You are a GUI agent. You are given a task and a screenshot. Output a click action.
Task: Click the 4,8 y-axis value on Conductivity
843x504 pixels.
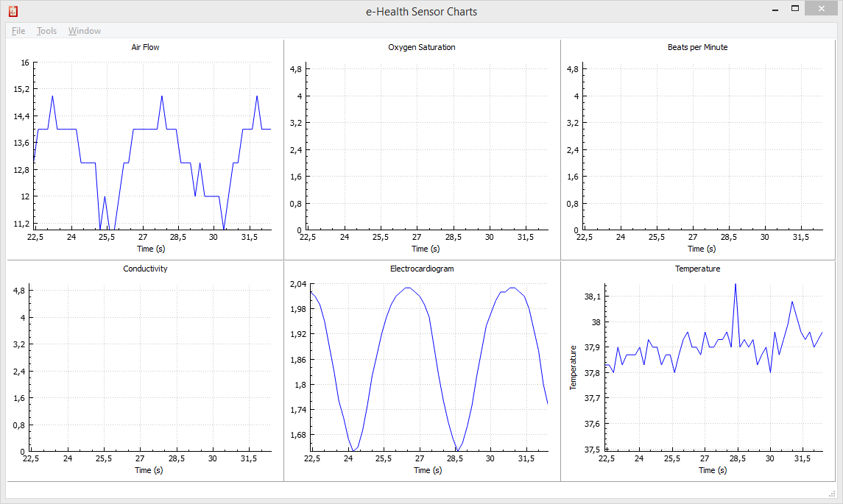coord(19,291)
